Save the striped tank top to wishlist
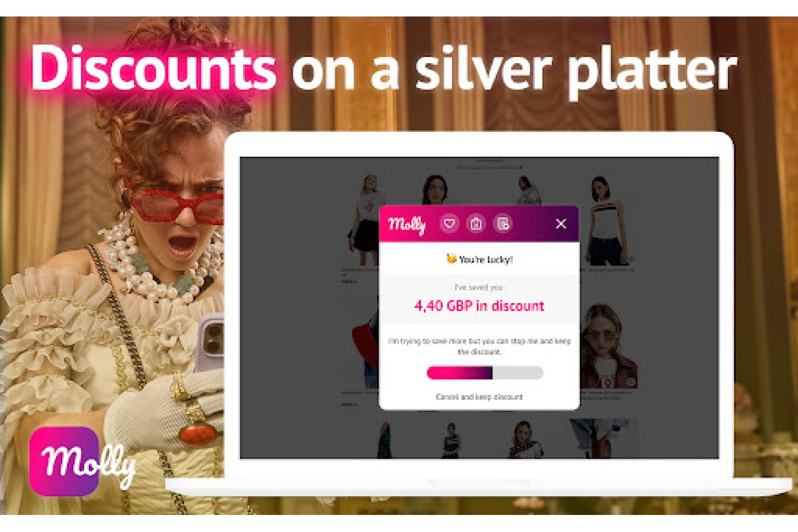This screenshot has height=532, width=798. point(631,259)
